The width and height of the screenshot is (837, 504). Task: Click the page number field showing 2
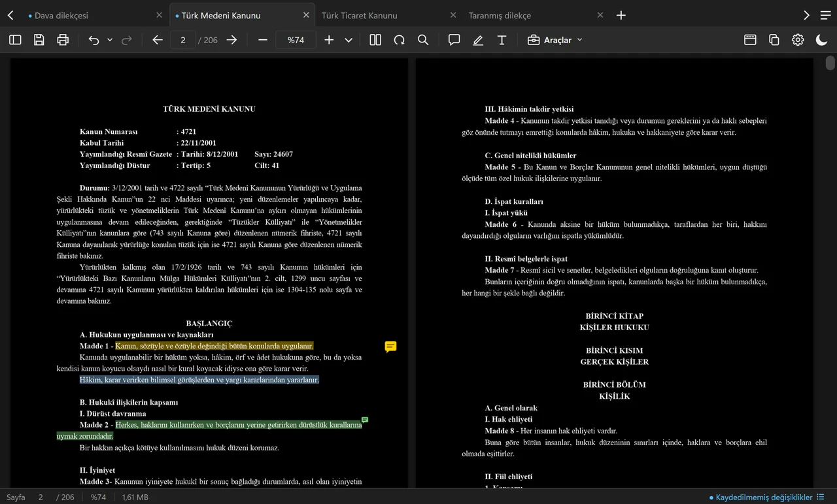(x=183, y=40)
